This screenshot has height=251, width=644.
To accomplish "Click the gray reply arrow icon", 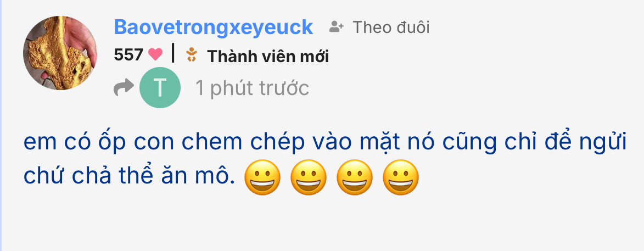I will 124,87.
